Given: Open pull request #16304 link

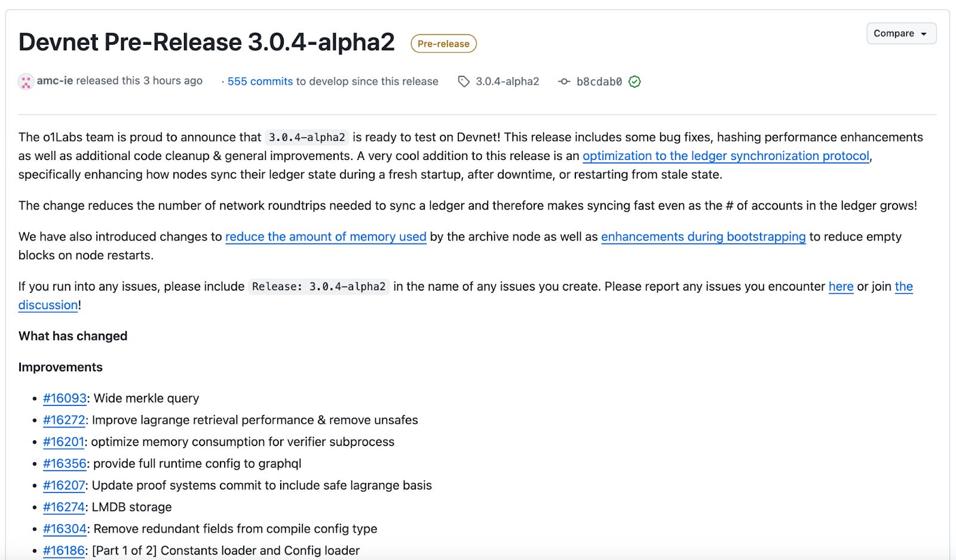Looking at the screenshot, I should pos(65,529).
